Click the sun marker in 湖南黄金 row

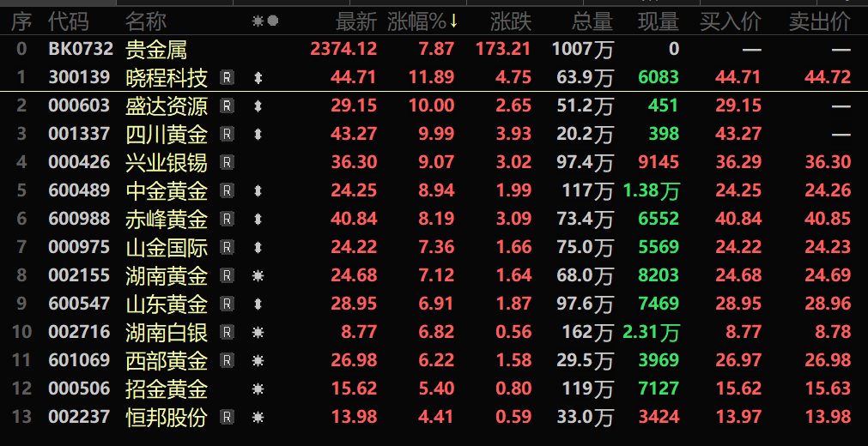(x=258, y=275)
